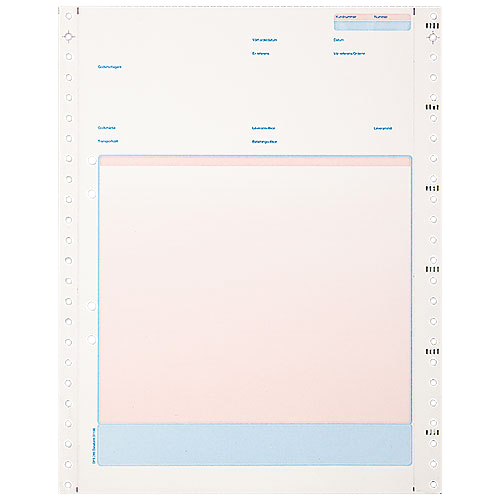This screenshot has height=500, width=500.
Task: Click the vertical form number text at bottom left
Action: click(x=94, y=446)
